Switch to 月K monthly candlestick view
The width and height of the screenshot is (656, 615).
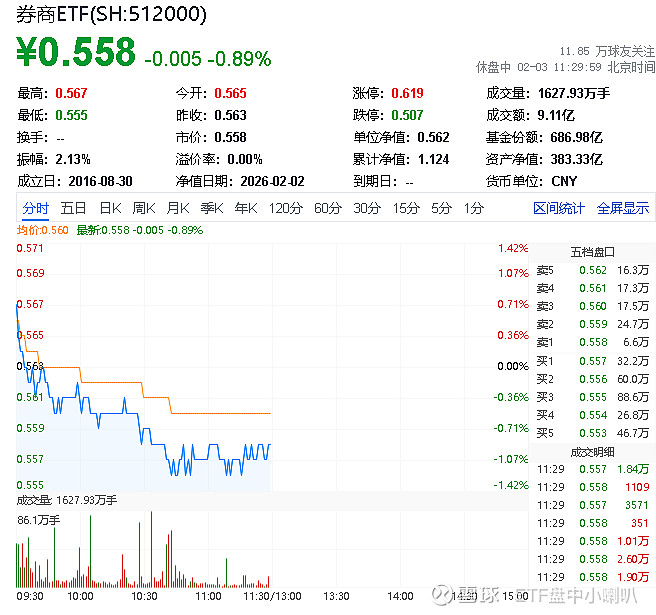click(178, 208)
